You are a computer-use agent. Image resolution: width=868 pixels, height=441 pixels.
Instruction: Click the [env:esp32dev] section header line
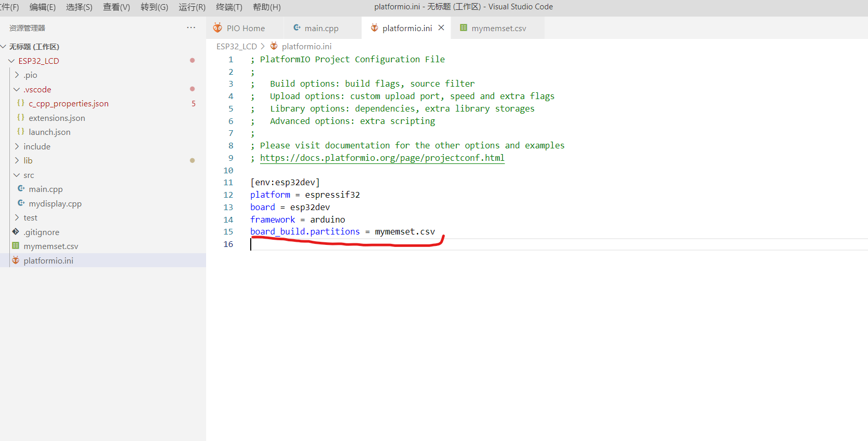pyautogui.click(x=285, y=182)
